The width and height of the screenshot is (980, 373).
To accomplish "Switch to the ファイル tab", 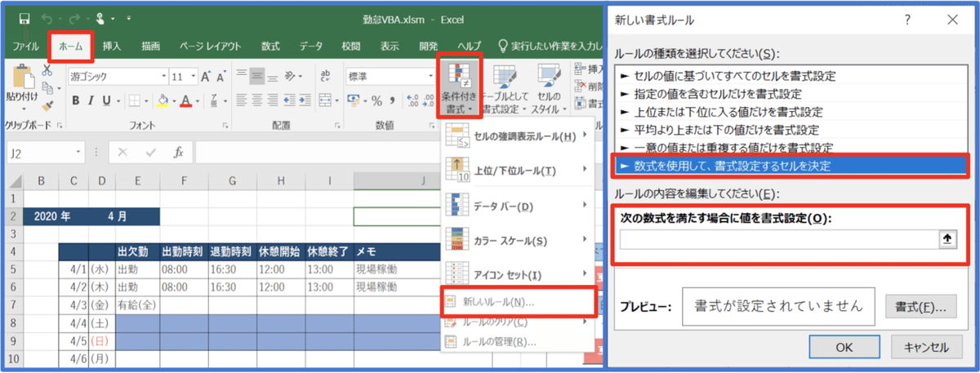I will 26,46.
